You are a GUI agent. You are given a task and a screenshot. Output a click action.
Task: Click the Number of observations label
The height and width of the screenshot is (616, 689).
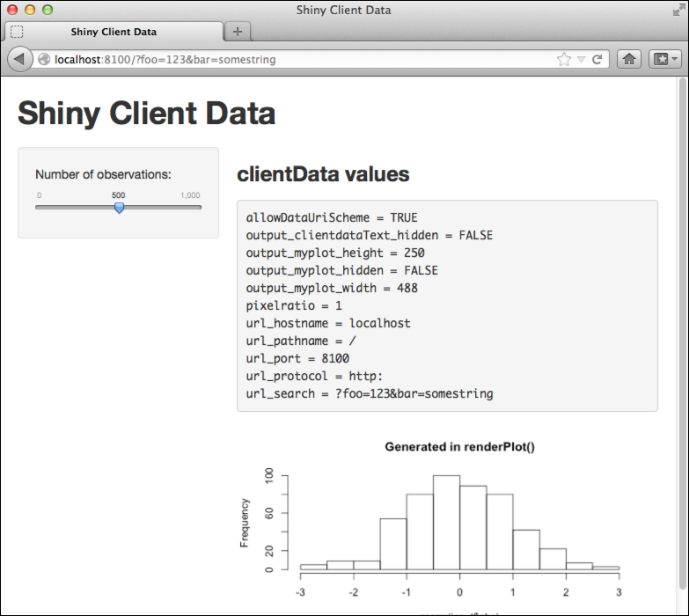coord(103,174)
